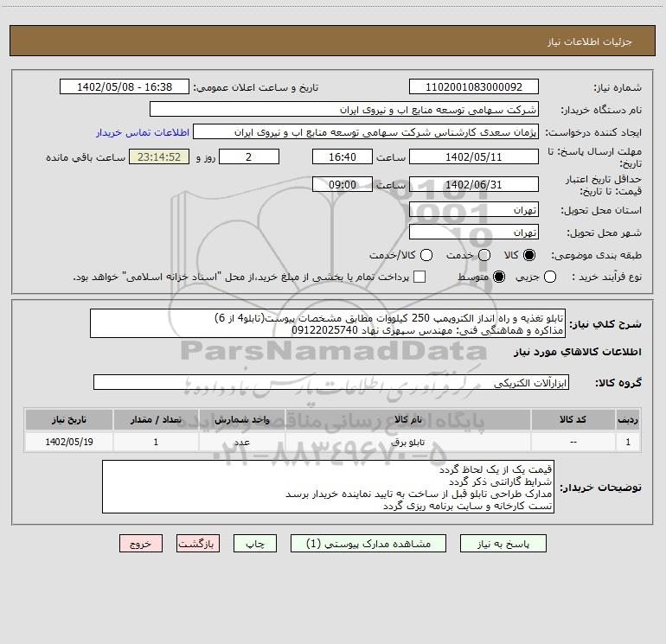This screenshot has height=644, width=666.
Task: Click the تابلو برق item name cell
Action: [408, 442]
